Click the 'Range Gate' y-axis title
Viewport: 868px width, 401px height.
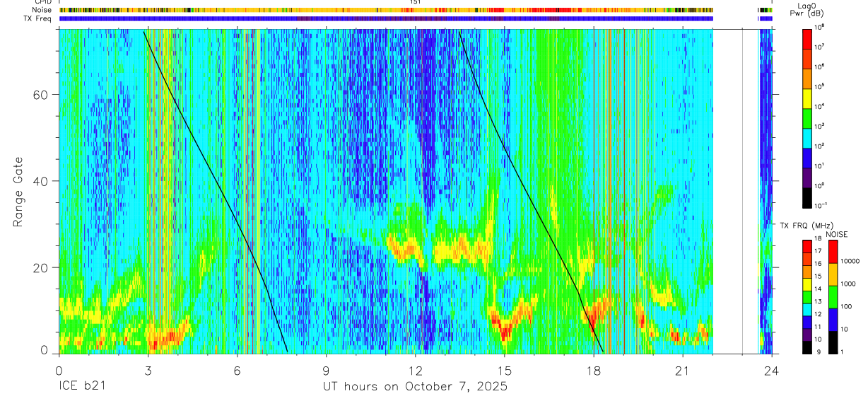(18, 191)
